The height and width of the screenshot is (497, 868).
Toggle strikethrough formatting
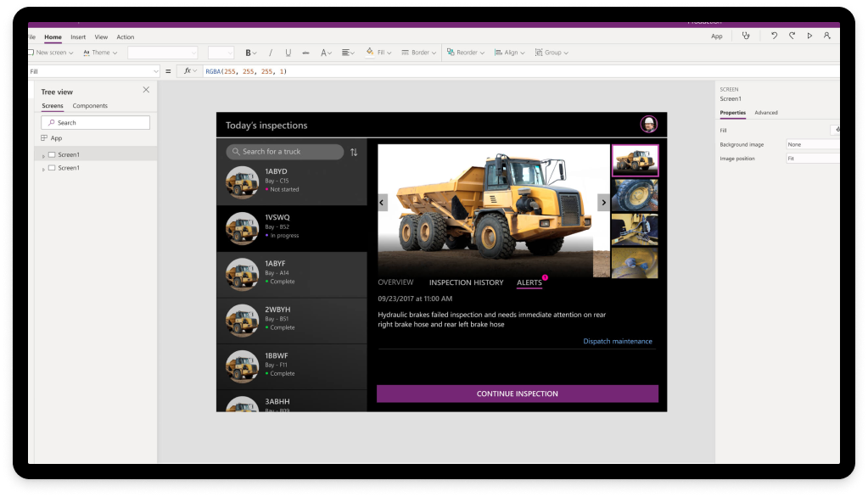(x=305, y=53)
